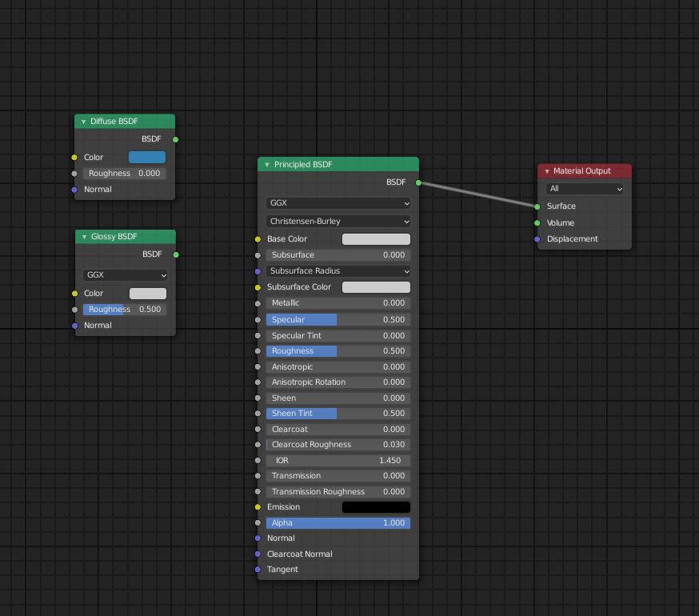699x616 pixels.
Task: Open the Christensen-Burley subsurface method dropdown
Action: click(338, 222)
